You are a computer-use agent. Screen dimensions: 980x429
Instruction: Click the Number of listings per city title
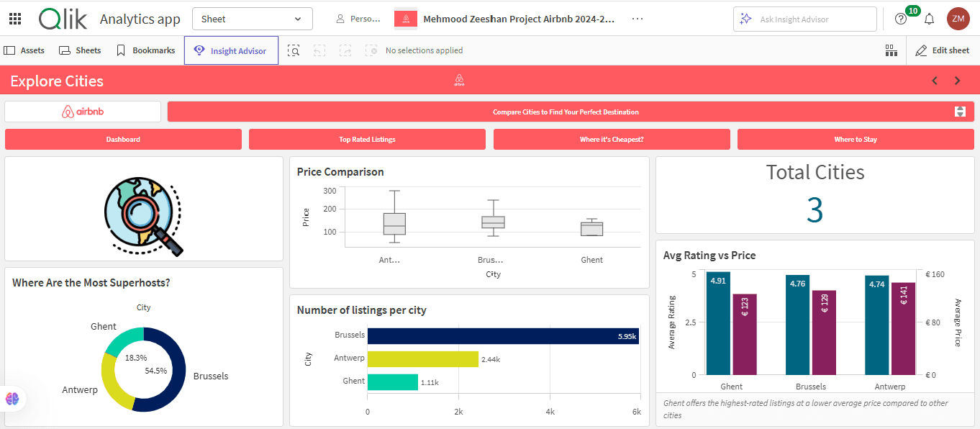362,310
